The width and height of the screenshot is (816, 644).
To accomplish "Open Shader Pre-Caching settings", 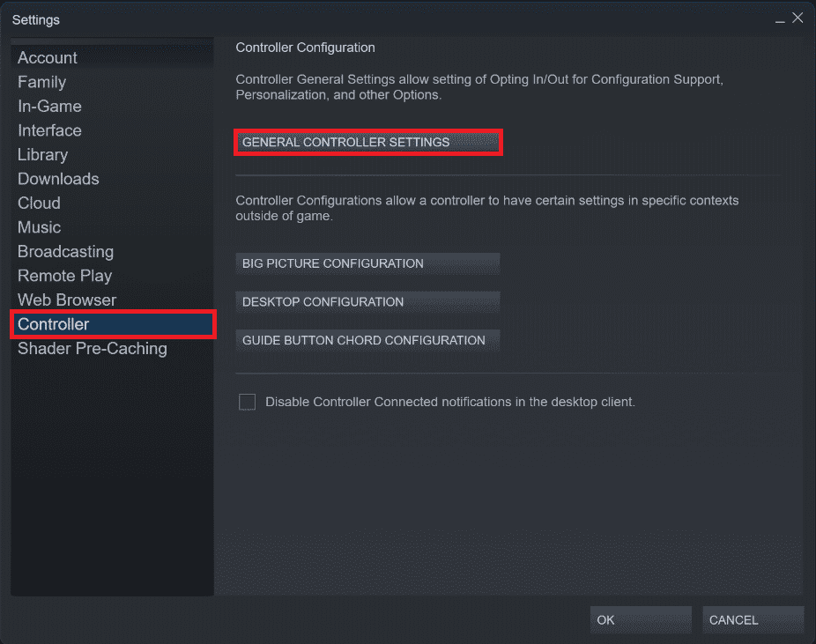I will pos(92,349).
